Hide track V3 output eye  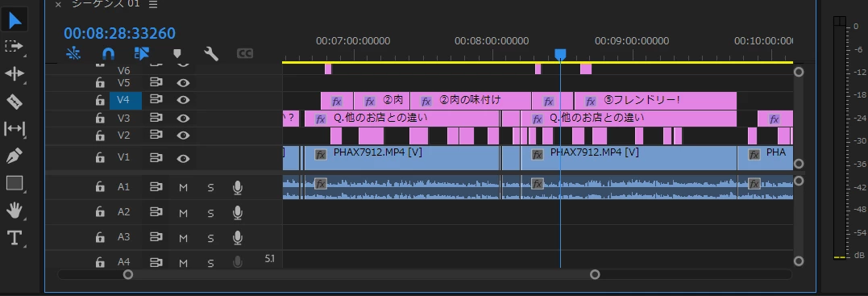point(183,118)
